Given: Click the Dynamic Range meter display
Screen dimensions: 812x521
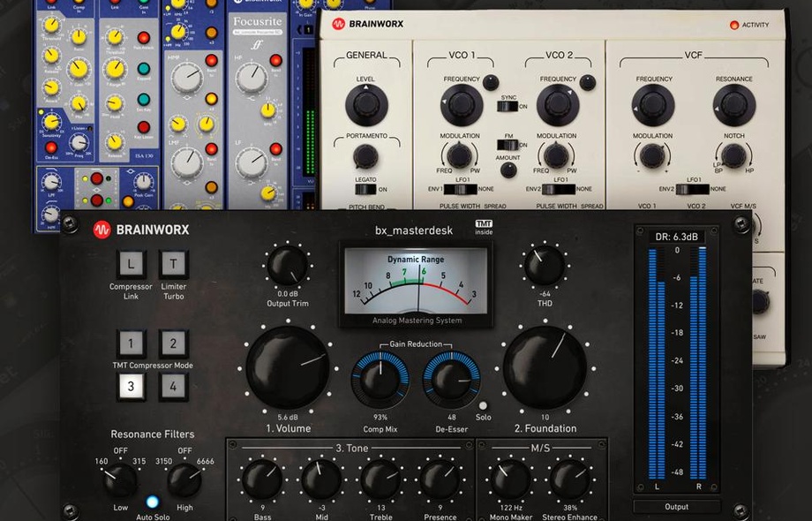Looking at the screenshot, I should pos(416,283).
